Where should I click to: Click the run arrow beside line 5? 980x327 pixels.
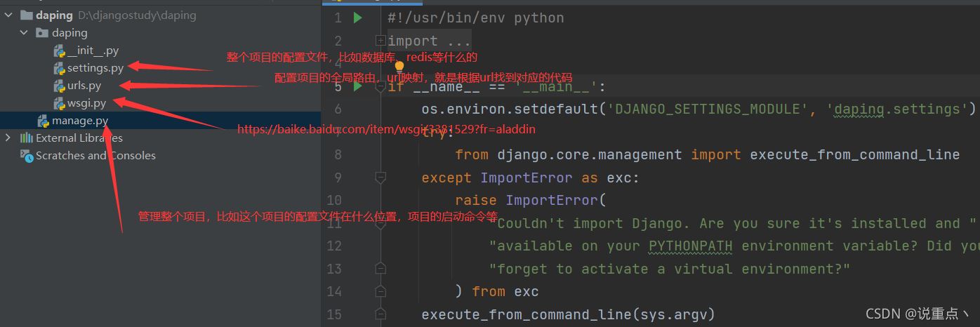click(357, 86)
